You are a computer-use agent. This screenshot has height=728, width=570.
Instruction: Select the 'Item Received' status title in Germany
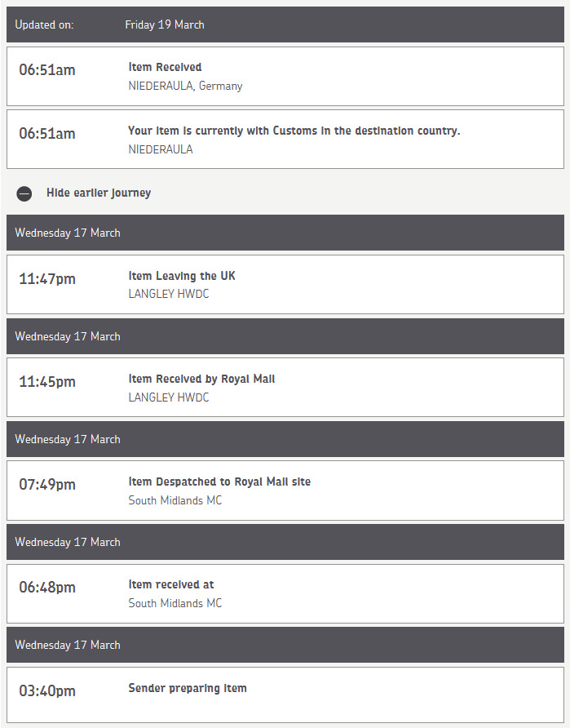point(165,67)
